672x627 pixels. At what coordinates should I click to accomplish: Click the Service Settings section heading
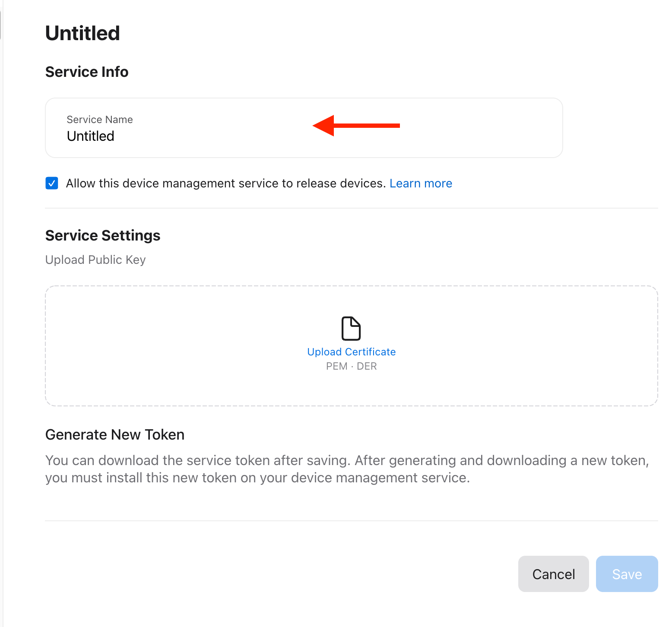(103, 235)
